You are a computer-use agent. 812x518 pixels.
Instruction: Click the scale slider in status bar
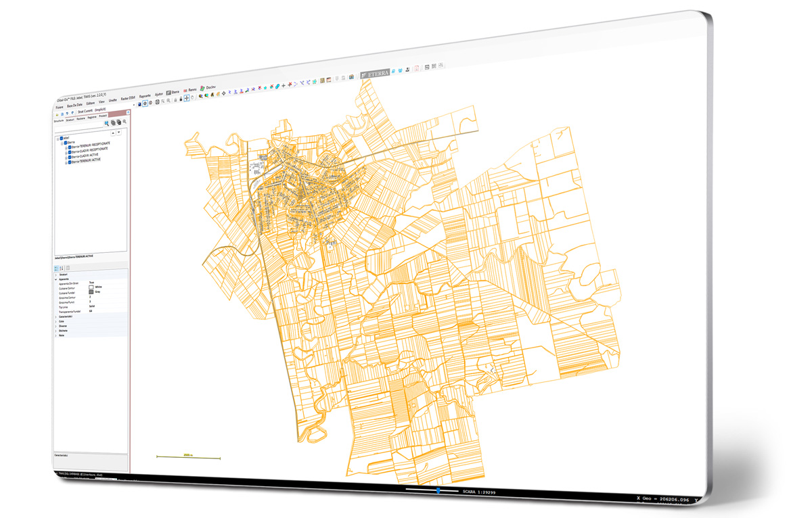[x=438, y=490]
